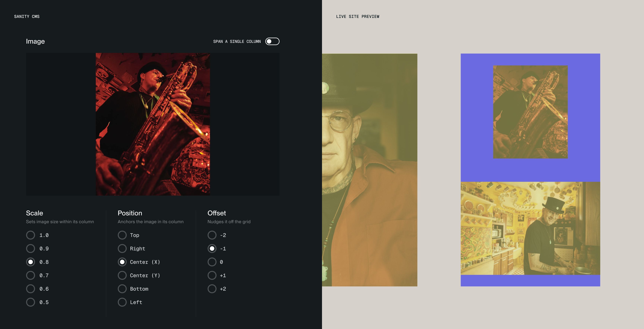644x329 pixels.
Task: Click the Position heading
Action: click(130, 213)
